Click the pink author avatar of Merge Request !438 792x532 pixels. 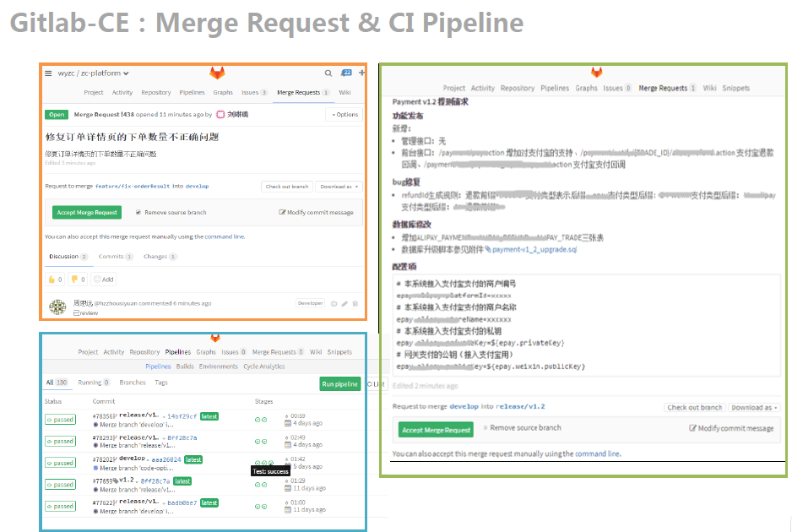point(220,115)
